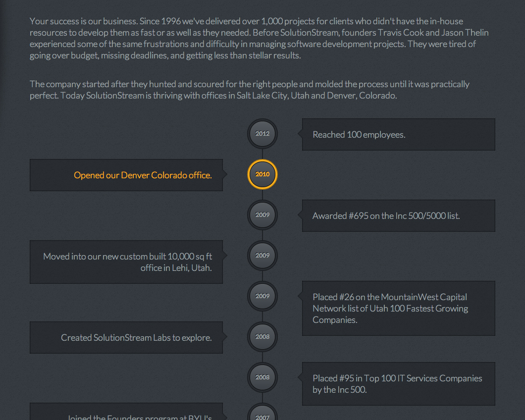Click the Lehi, Utah office move card

tap(126, 262)
